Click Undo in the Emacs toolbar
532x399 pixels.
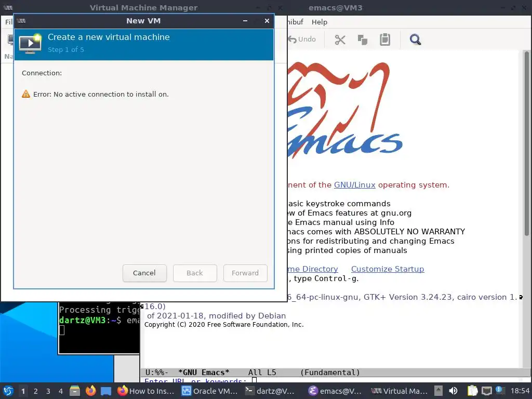click(x=302, y=39)
